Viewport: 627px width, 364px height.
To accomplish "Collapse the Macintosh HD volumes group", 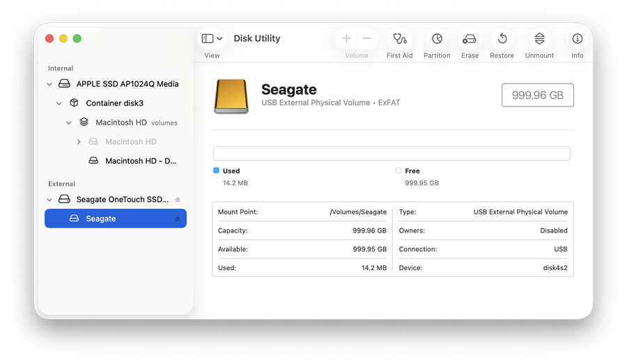I will point(69,122).
